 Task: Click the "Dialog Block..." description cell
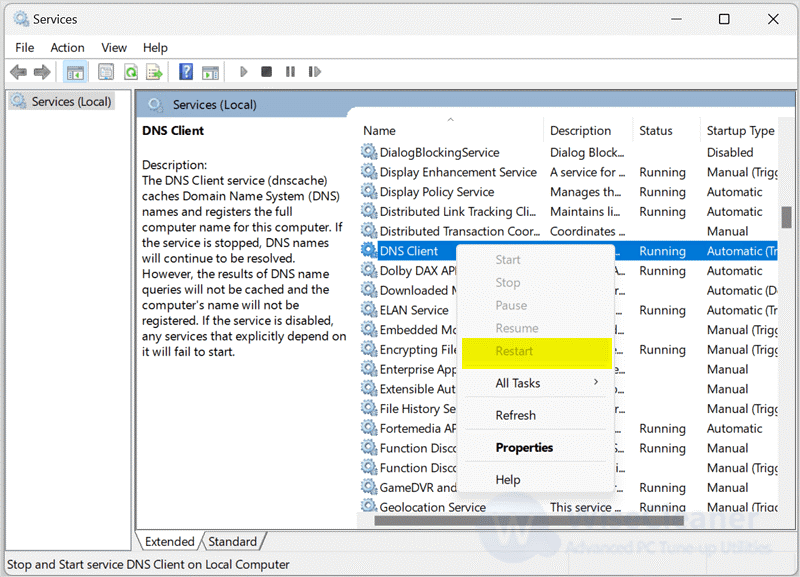pyautogui.click(x=587, y=152)
